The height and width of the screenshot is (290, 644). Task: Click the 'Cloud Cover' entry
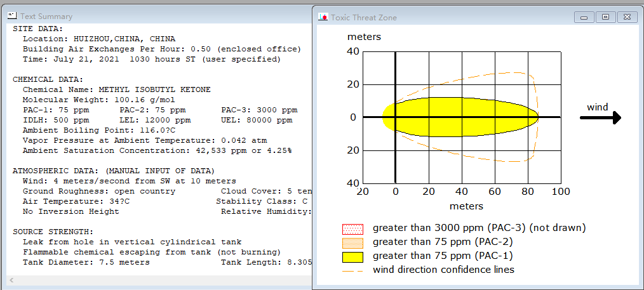click(267, 191)
